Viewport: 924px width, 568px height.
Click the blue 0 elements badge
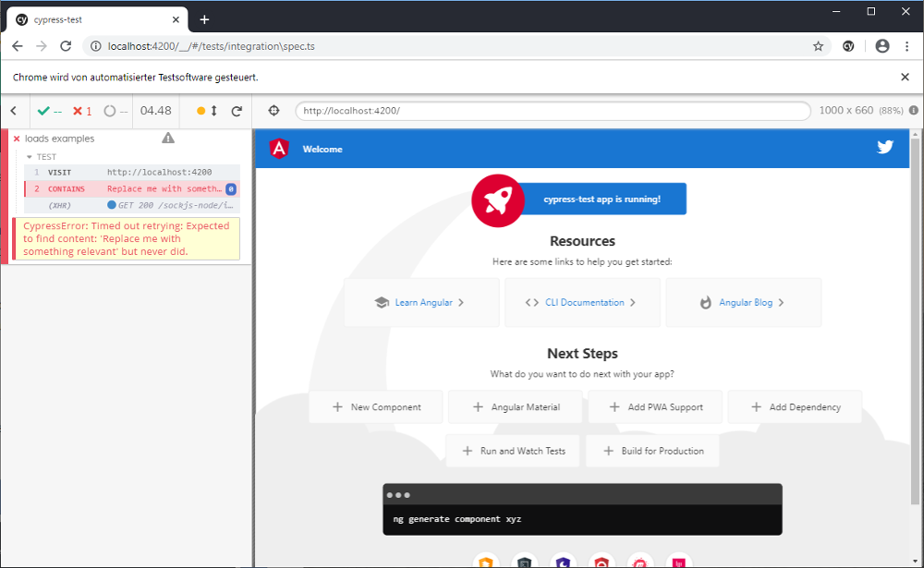coord(231,189)
